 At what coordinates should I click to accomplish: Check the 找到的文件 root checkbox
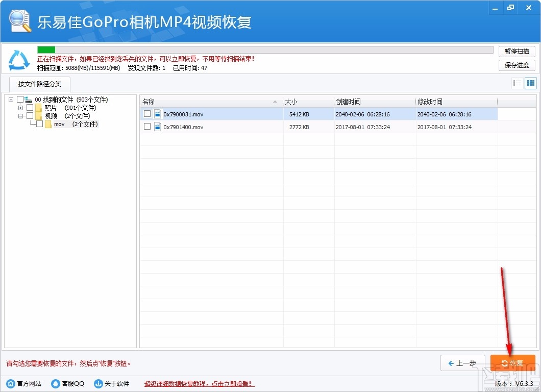tap(20, 100)
